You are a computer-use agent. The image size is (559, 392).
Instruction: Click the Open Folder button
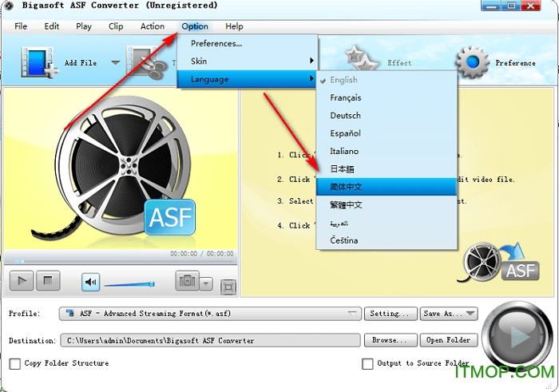449,340
